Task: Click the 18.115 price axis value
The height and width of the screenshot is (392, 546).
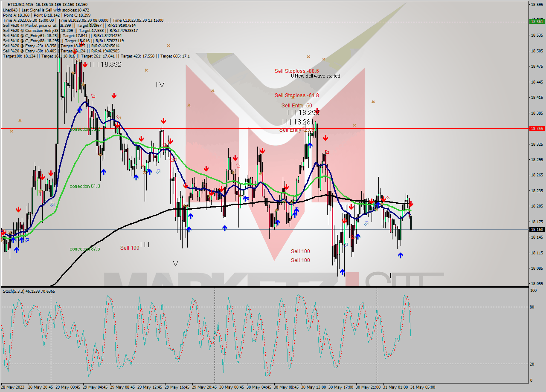Action: [537, 253]
